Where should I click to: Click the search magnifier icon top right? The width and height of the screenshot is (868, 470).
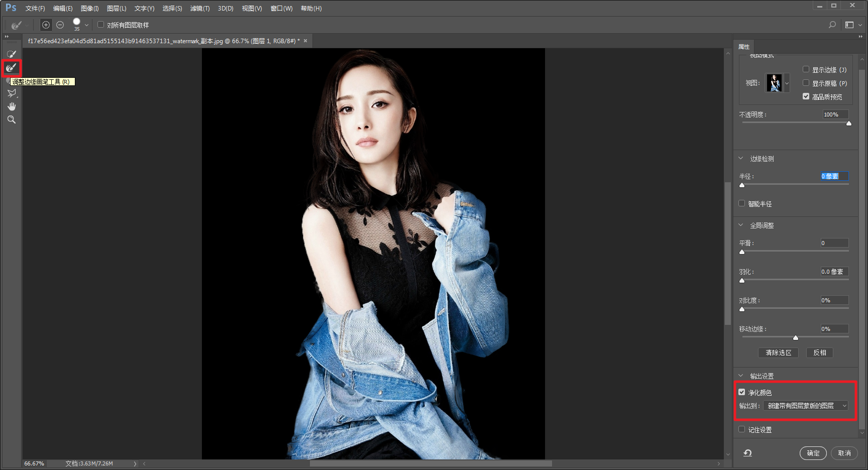pyautogui.click(x=832, y=25)
